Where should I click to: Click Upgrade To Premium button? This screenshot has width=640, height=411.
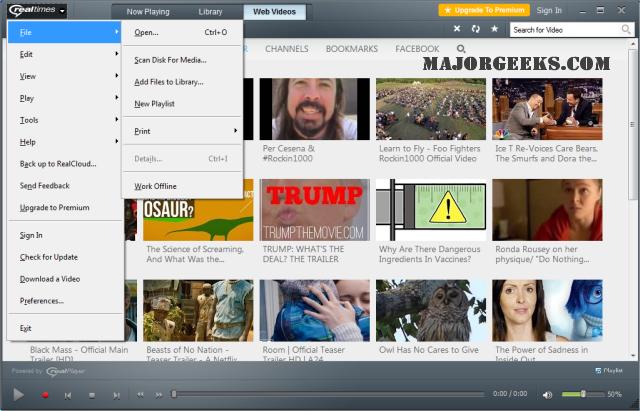(x=484, y=10)
